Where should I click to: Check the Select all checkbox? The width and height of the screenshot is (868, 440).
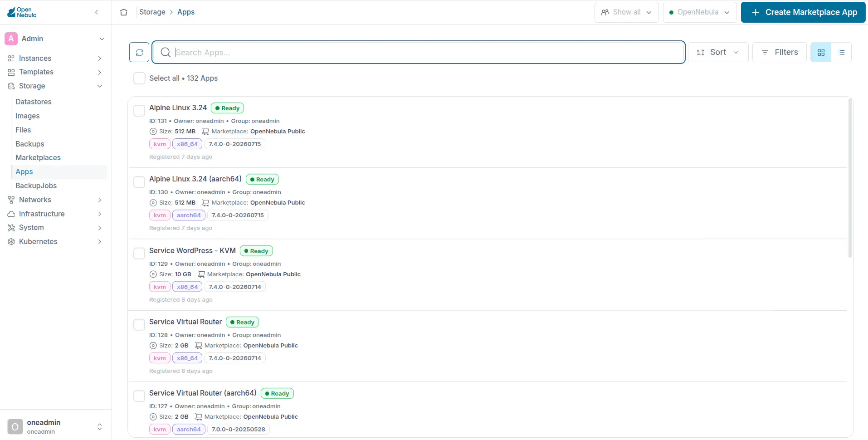[x=139, y=78]
